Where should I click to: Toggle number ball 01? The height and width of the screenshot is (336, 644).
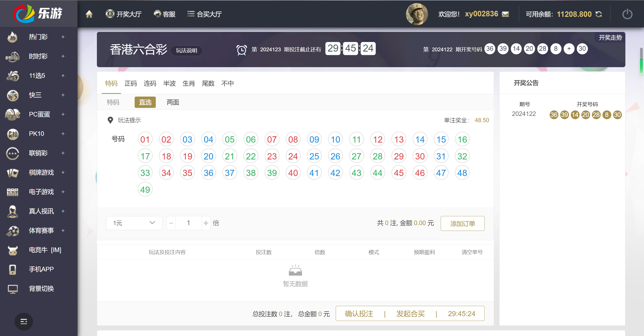click(x=145, y=139)
